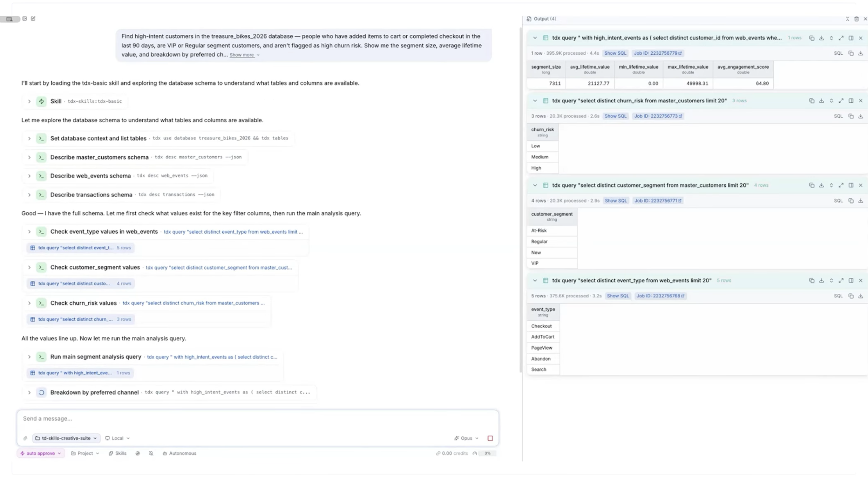Open the select distinct churn_... 3 rows chip

81,319
